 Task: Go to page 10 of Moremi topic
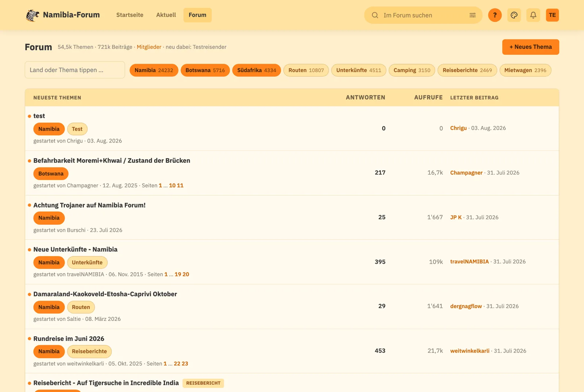[x=172, y=186]
